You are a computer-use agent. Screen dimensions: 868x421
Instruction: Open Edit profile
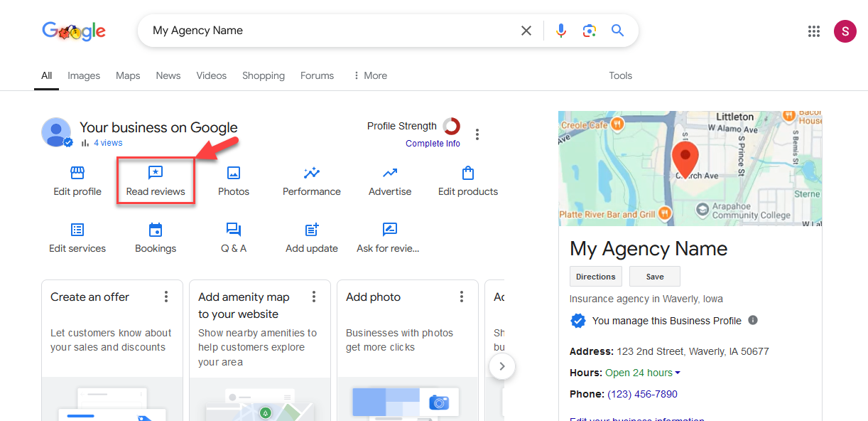tap(77, 181)
